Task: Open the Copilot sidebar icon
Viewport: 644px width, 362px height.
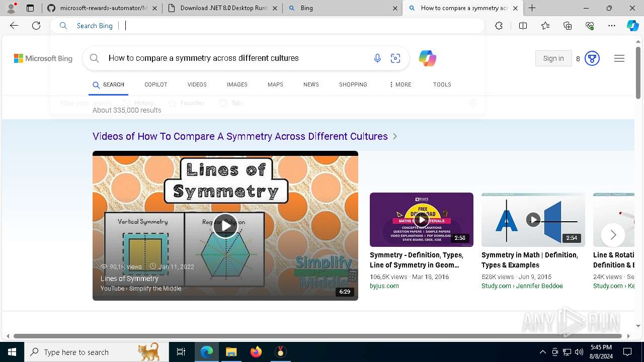Action: [x=632, y=26]
